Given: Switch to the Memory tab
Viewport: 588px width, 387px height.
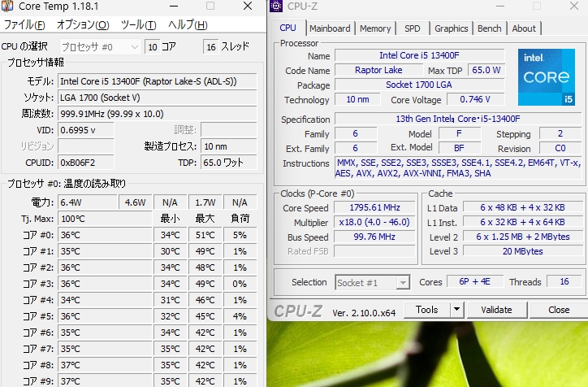Looking at the screenshot, I should [x=375, y=28].
